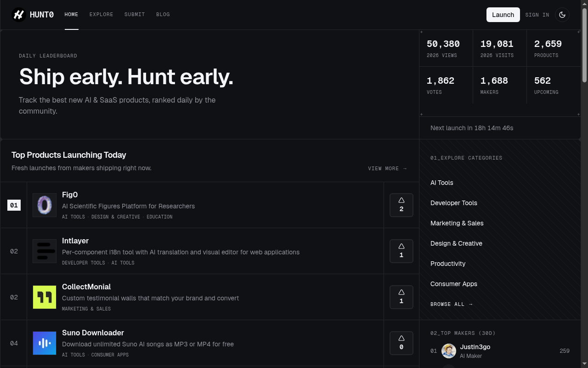Viewport: 588px width, 368px height.
Task: Click CONSUMER APPS tag on Suno Downloader
Action: click(x=110, y=355)
